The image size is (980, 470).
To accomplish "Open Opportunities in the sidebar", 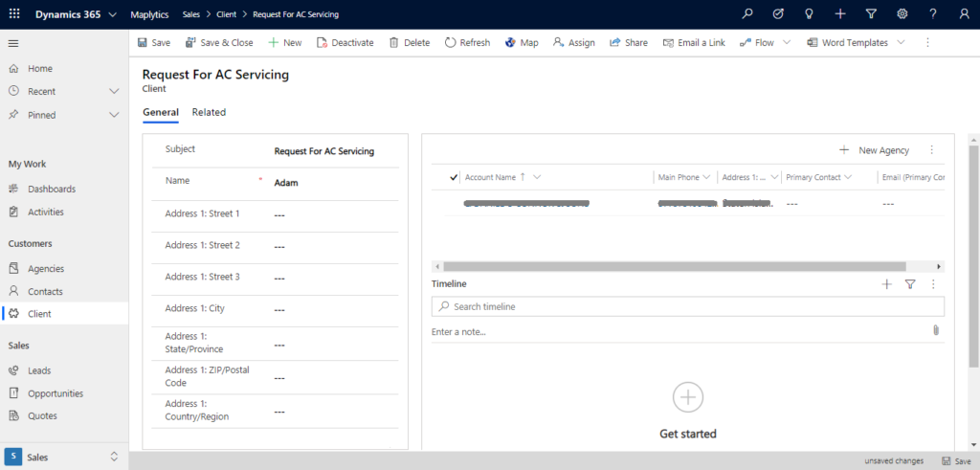I will coord(56,393).
